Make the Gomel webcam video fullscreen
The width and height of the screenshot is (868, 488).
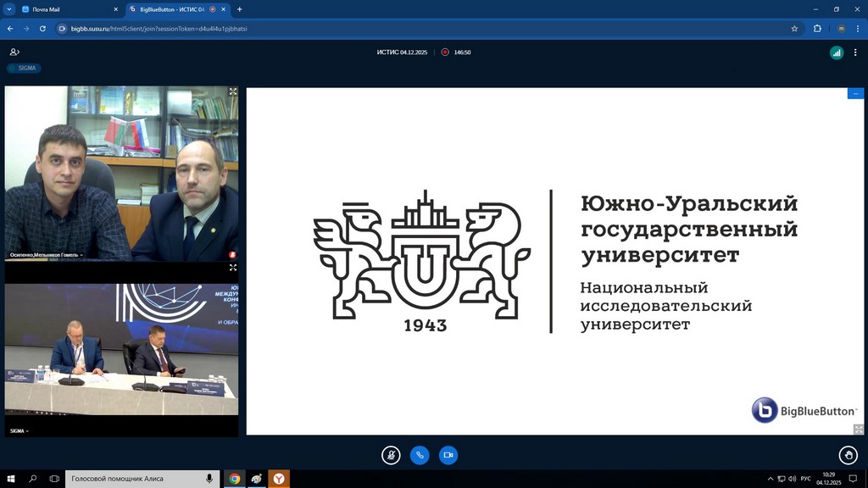point(233,91)
